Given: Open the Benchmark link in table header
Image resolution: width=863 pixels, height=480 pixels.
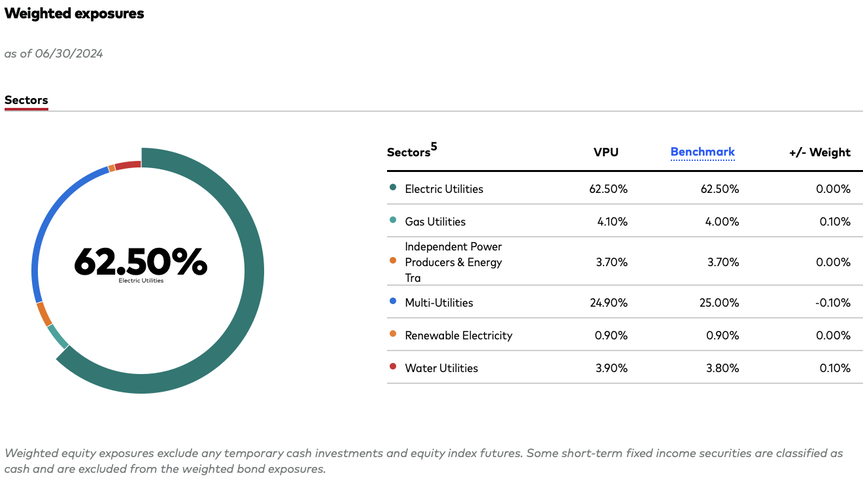Looking at the screenshot, I should (702, 152).
